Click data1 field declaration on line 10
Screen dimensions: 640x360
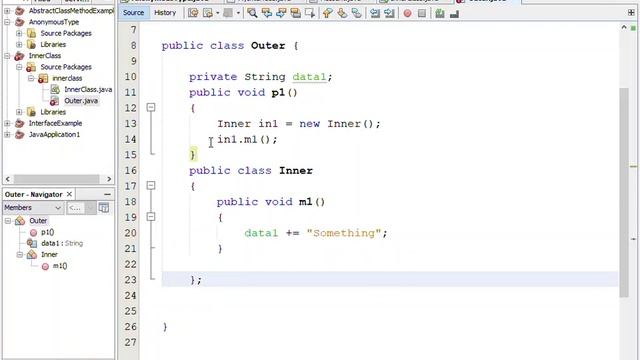coord(309,77)
